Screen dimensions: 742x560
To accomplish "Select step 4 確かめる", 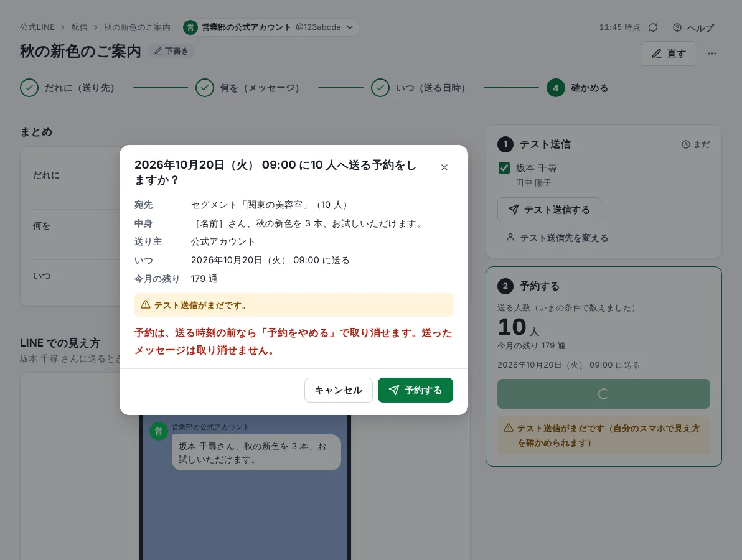I will (x=577, y=88).
